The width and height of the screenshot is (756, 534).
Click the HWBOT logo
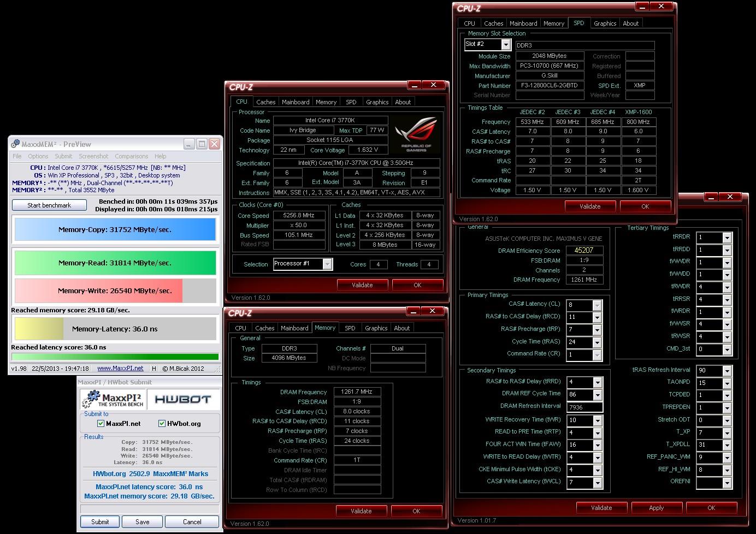click(x=184, y=399)
